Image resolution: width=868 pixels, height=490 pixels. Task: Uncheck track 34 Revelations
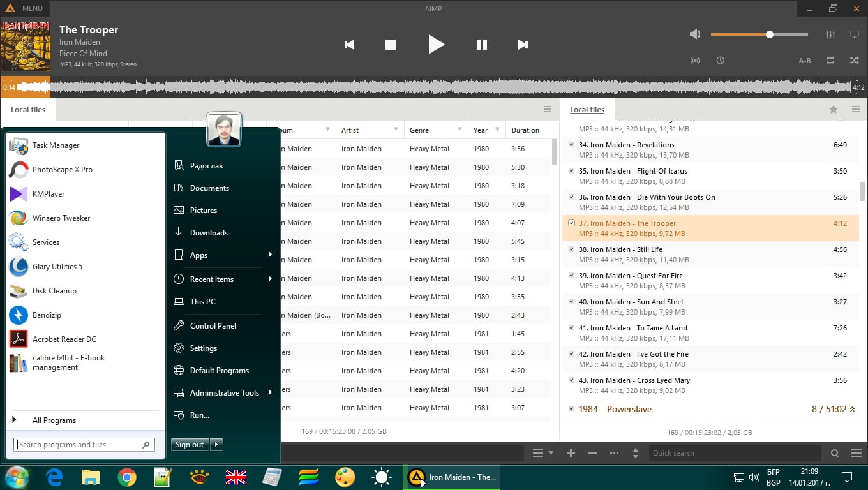[x=572, y=145]
